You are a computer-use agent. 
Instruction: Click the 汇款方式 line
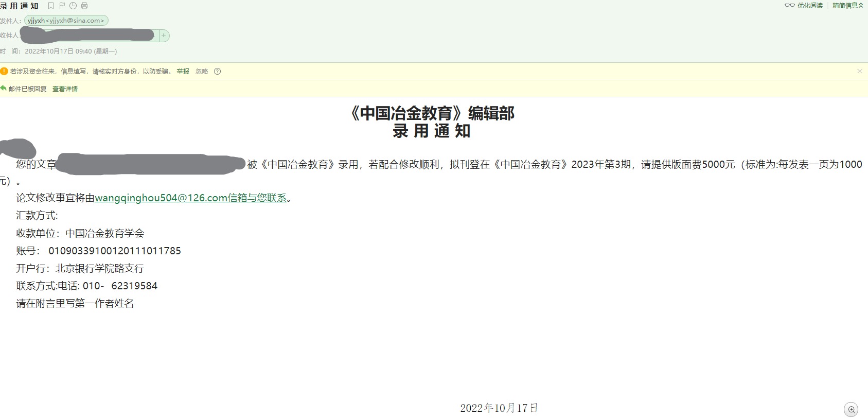tap(37, 216)
